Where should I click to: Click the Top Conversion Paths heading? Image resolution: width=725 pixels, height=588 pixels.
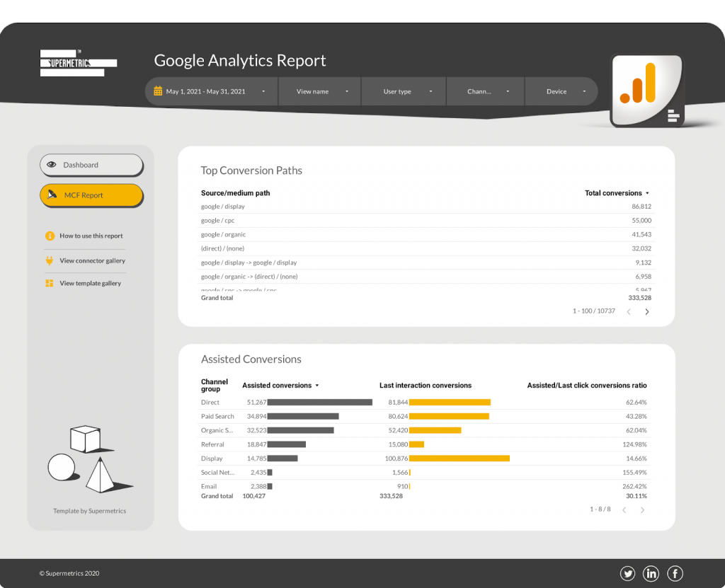tap(251, 171)
